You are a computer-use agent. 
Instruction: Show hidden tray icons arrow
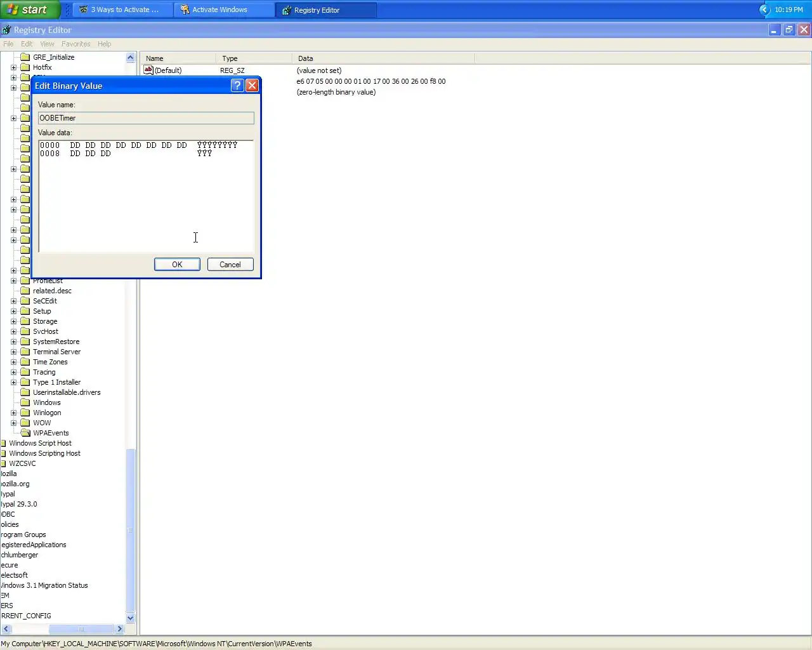(x=764, y=10)
